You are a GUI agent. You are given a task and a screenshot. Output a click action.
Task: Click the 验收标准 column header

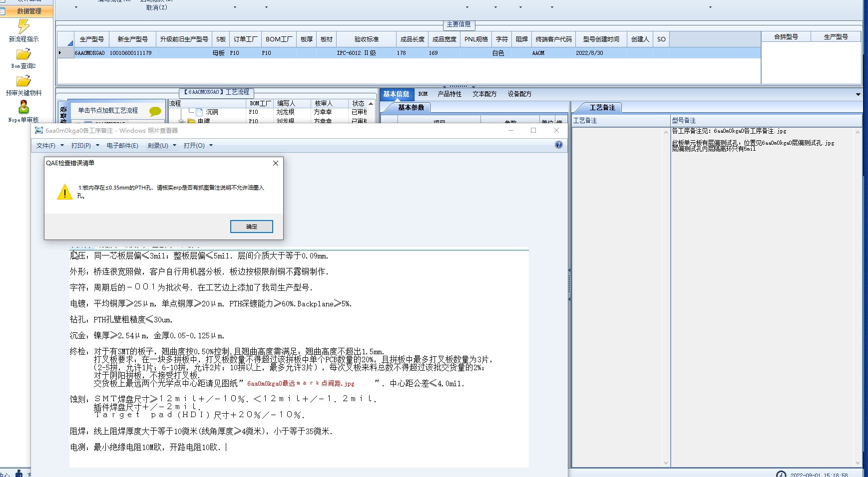(x=367, y=39)
